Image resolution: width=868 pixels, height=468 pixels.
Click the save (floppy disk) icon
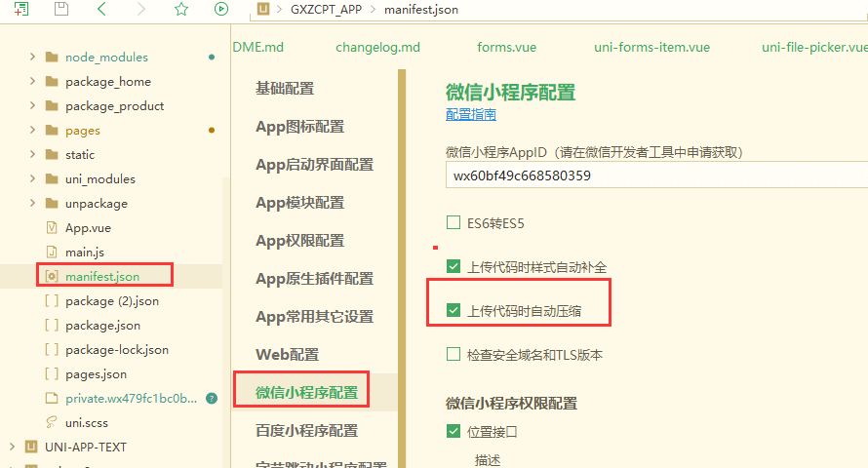pos(61,9)
